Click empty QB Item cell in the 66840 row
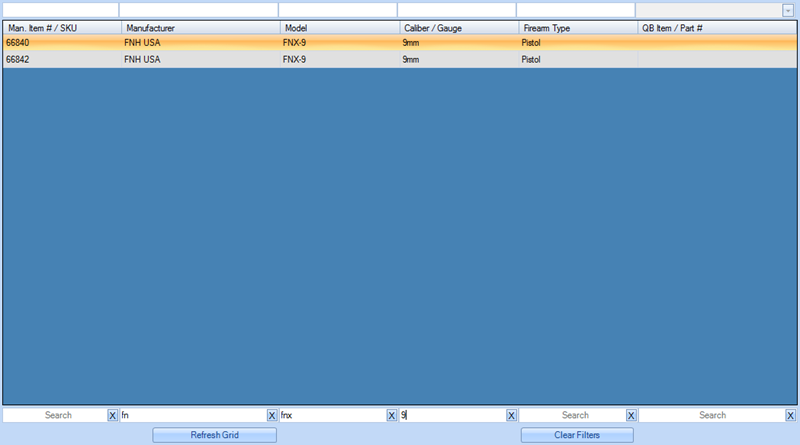 coord(717,43)
